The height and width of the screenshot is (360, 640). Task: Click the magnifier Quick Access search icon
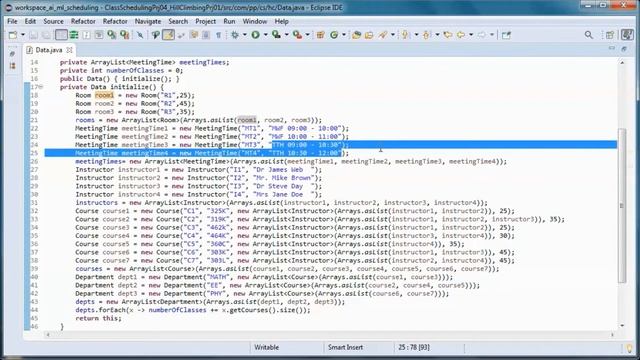click(x=589, y=35)
